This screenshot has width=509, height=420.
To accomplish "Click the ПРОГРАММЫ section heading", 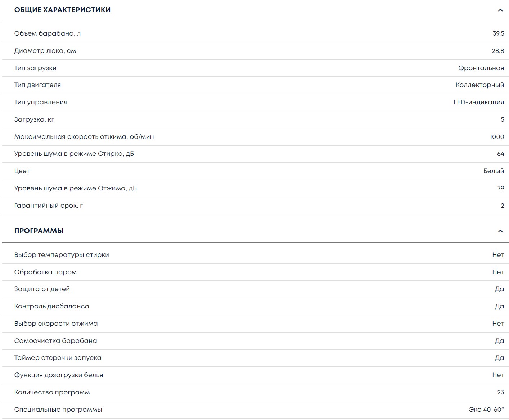I will tap(39, 231).
